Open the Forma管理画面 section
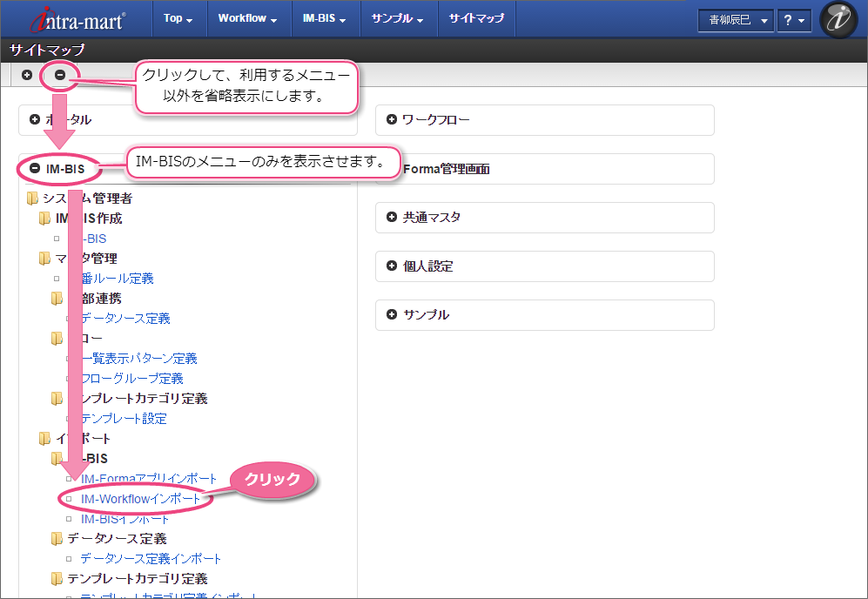868x599 pixels. pos(545,169)
